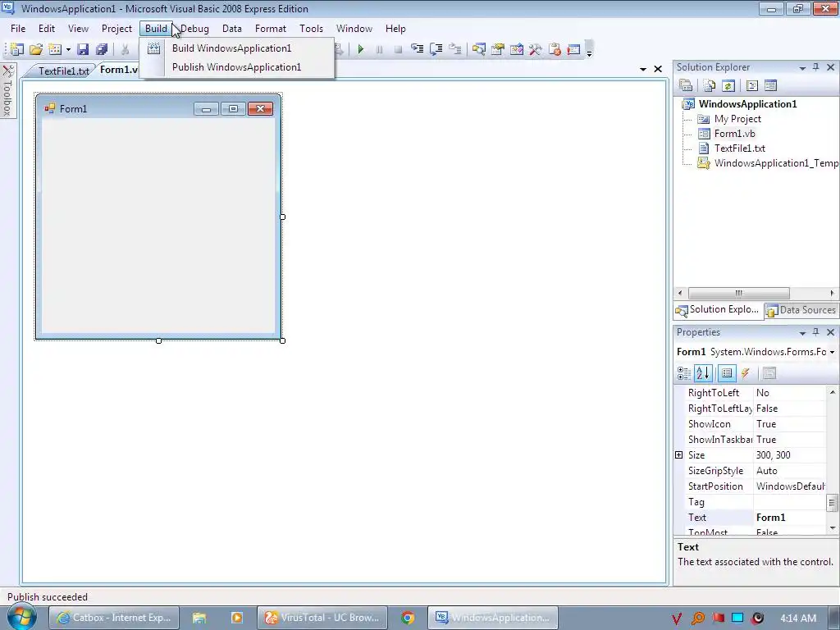Open the Properties object selector dropdown

[x=832, y=352]
